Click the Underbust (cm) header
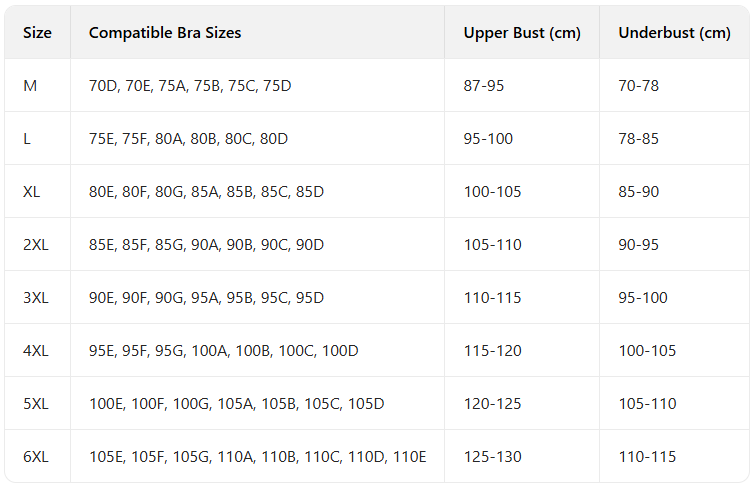The width and height of the screenshot is (756, 488). click(x=674, y=33)
